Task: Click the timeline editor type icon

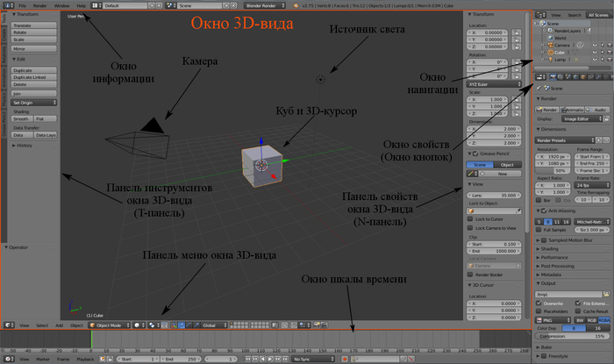Action: tap(9, 359)
